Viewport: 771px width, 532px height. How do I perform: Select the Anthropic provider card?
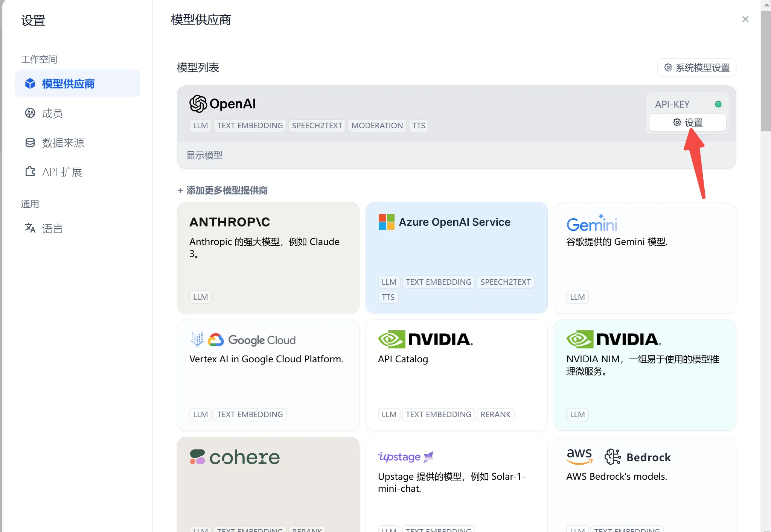268,258
